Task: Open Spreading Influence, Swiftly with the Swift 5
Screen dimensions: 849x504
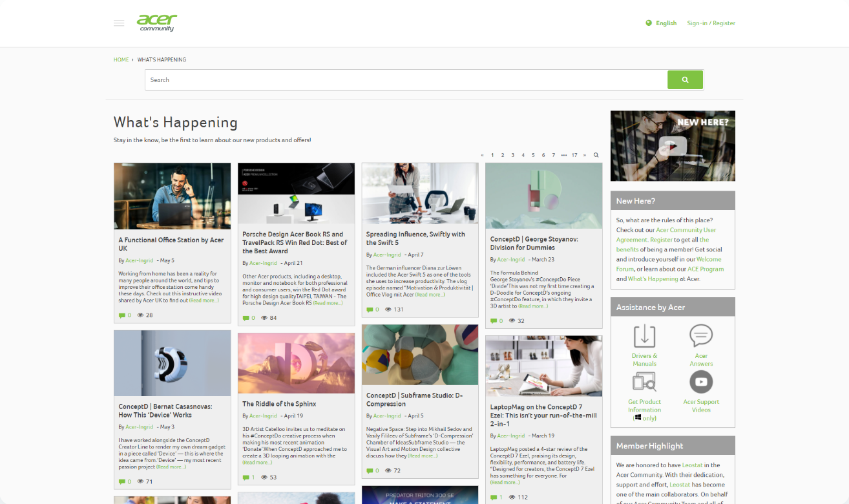Action: [415, 238]
